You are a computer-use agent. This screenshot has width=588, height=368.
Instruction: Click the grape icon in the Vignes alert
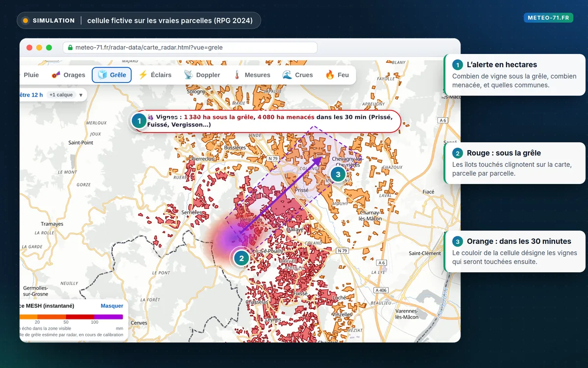pos(150,117)
